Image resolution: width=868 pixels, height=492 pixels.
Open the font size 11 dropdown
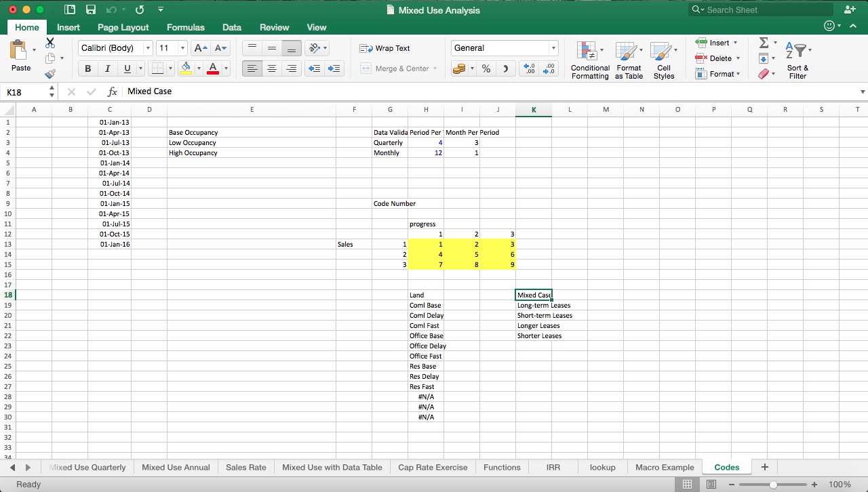(182, 48)
